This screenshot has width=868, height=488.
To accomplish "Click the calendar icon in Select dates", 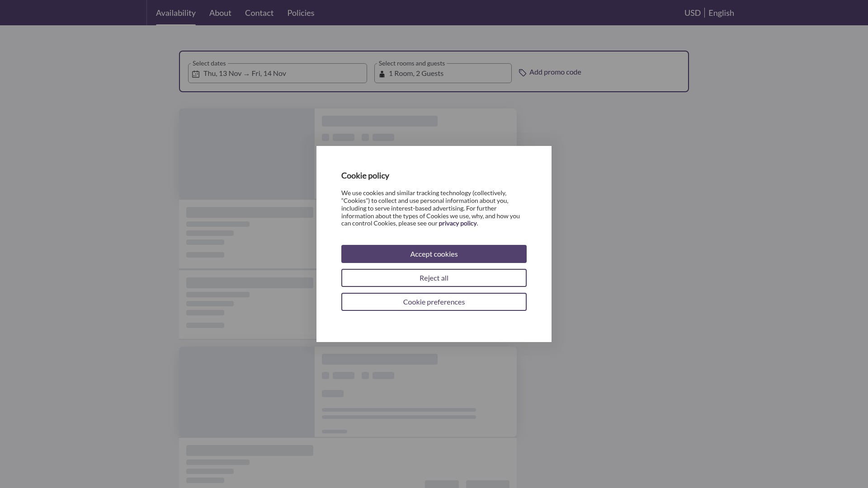I will 196,74.
